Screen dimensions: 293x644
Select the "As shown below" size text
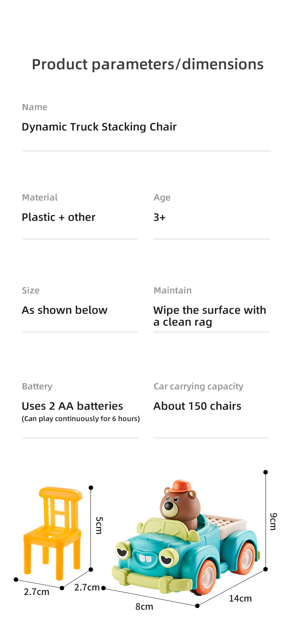65,310
